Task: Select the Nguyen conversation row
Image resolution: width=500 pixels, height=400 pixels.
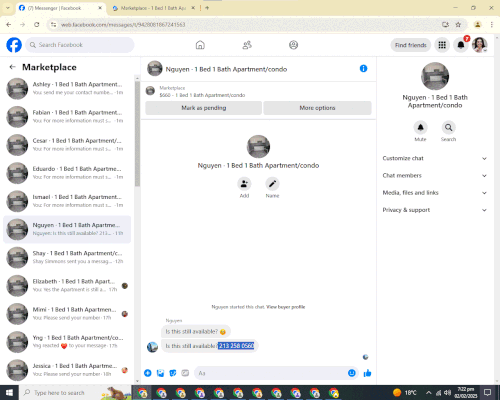Action: [67, 229]
